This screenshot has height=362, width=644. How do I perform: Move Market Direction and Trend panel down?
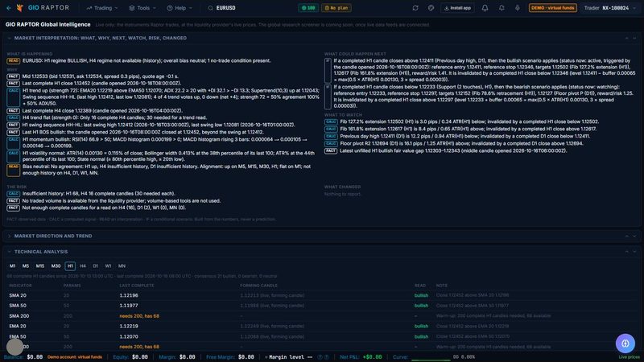(634, 236)
